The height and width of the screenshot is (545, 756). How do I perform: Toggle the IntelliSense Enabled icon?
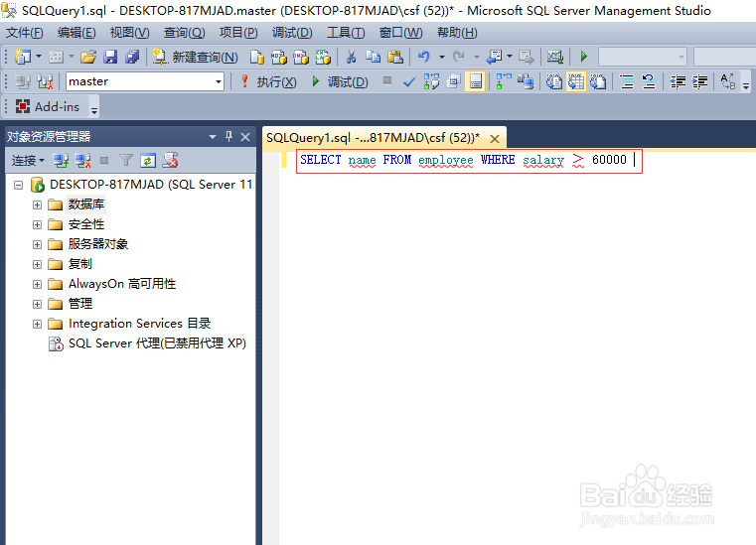pyautogui.click(x=476, y=82)
